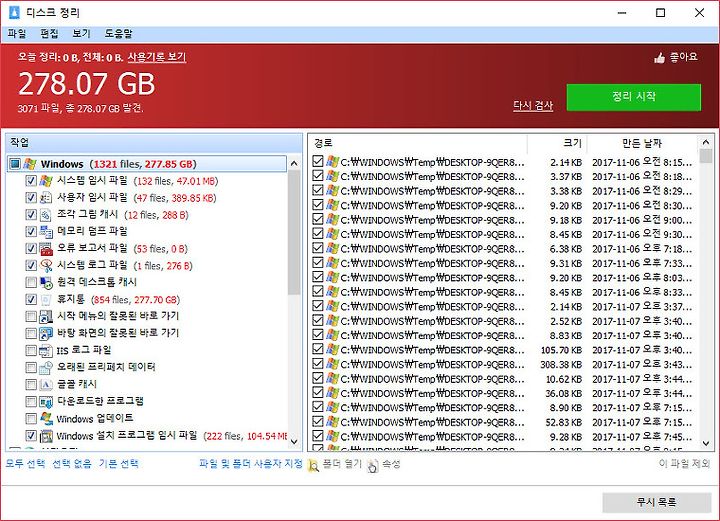Open the 편집 menu
The image size is (720, 521).
point(49,34)
